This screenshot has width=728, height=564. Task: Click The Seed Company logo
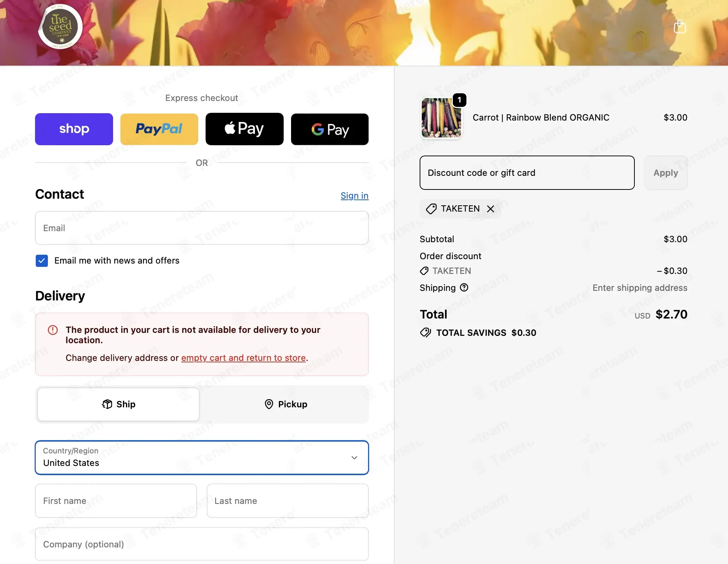click(x=60, y=27)
